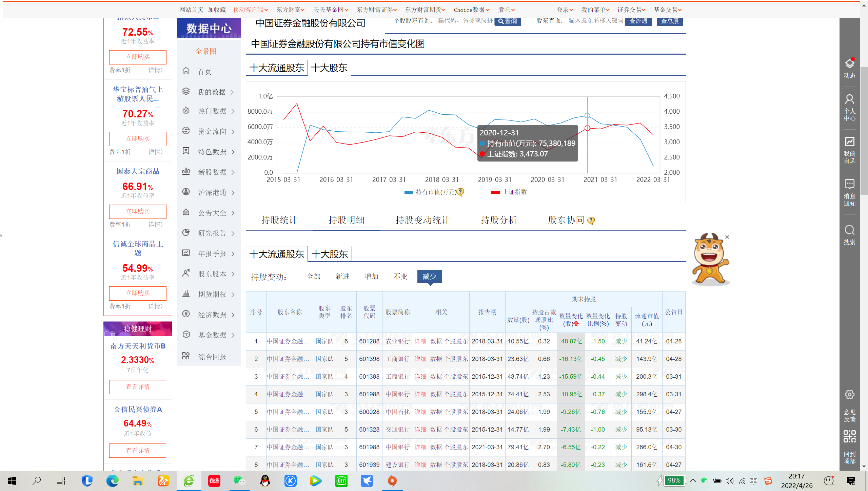Open 动态 icon in right sidebar
The height and width of the screenshot is (491, 868).
pyautogui.click(x=849, y=63)
